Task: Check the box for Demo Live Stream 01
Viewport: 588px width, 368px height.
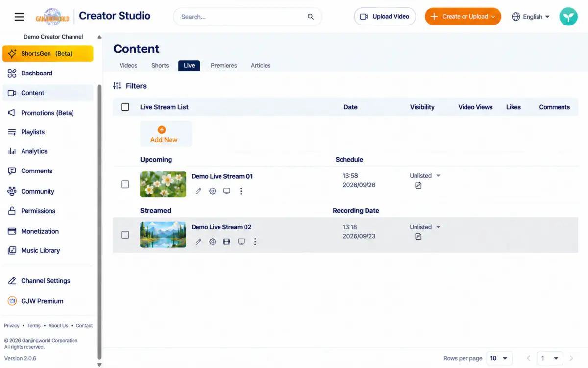Action: point(125,185)
